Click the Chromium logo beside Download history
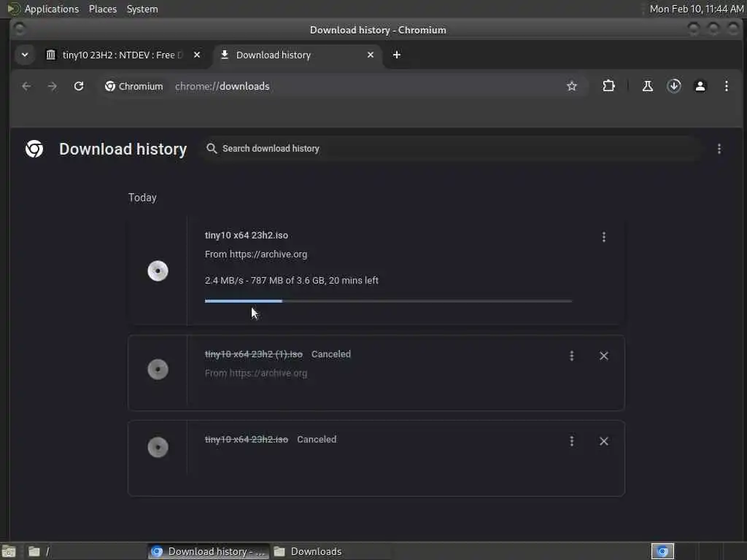This screenshot has width=747, height=560. 34,149
